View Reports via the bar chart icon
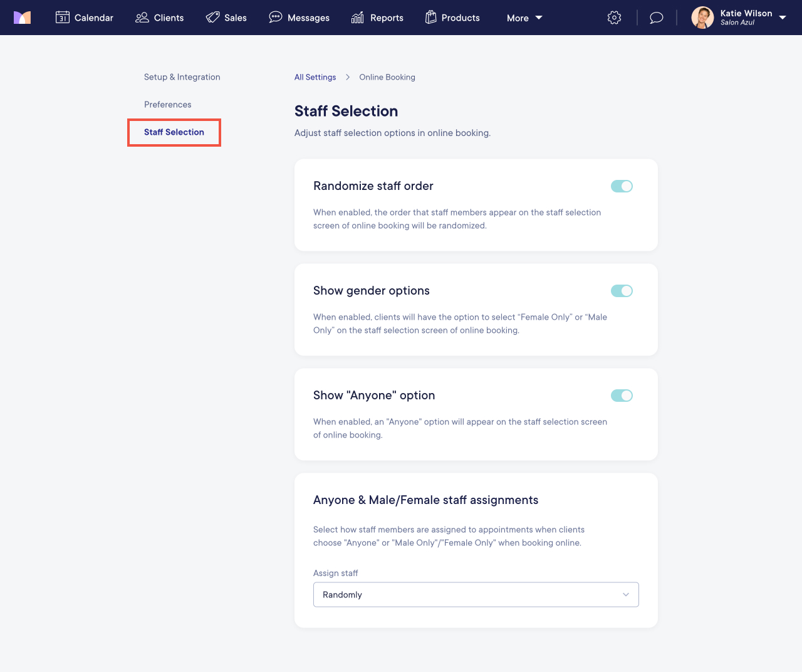Image resolution: width=802 pixels, height=672 pixels. pos(357,18)
